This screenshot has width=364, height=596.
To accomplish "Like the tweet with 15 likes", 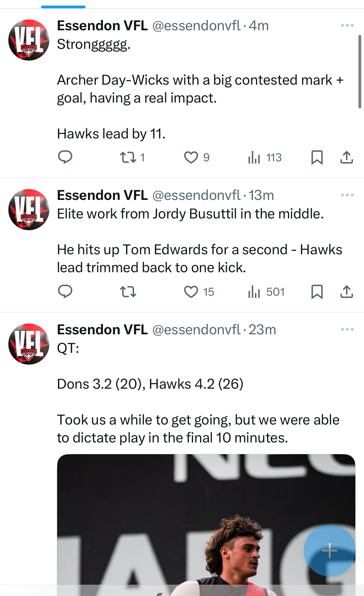I will point(199,292).
